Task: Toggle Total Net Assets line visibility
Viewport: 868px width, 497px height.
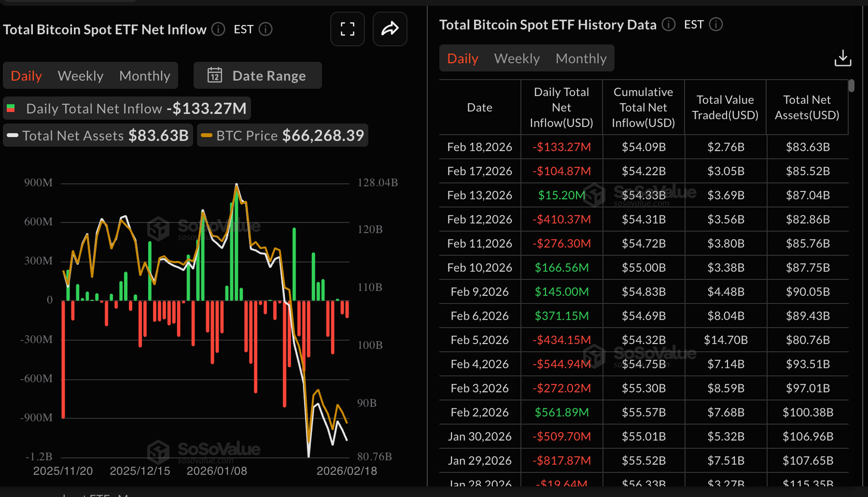Action: point(98,136)
